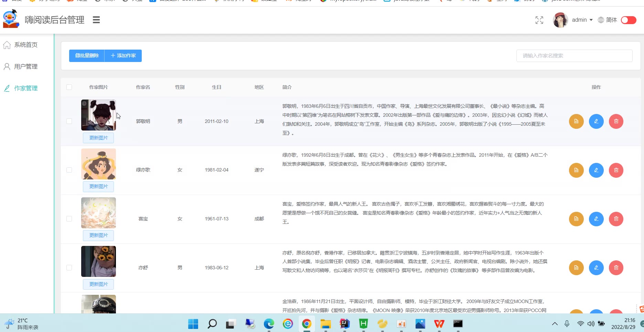The height and width of the screenshot is (332, 644).
Task: Click the 添加作家 button
Action: click(x=123, y=55)
